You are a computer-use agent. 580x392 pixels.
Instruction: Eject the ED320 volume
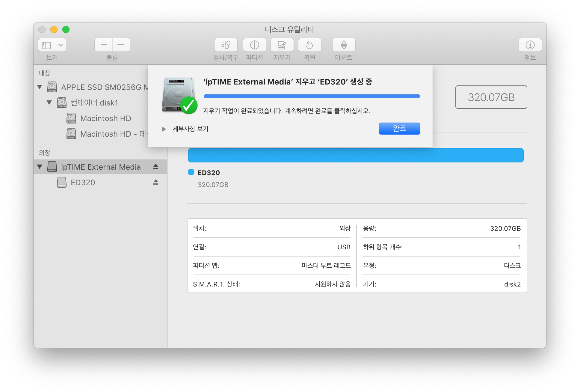pos(156,182)
